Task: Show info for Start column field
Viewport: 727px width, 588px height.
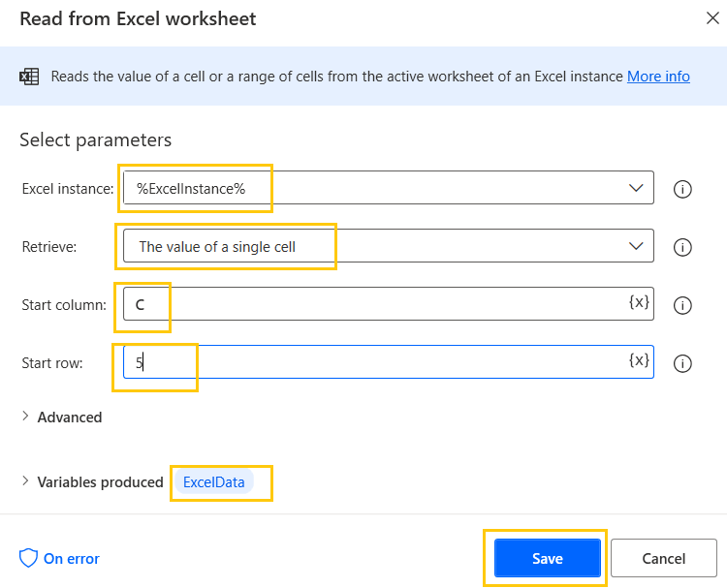Action: click(x=682, y=305)
